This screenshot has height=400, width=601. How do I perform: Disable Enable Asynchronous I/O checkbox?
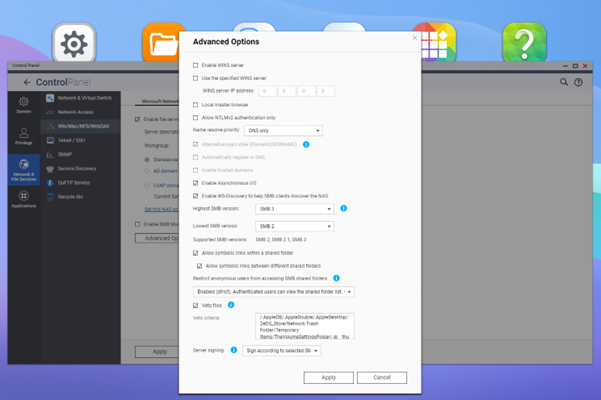click(x=196, y=183)
